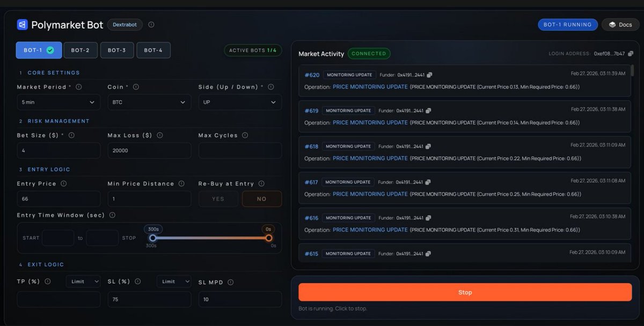Click the Max Loss input field
Viewport: 644px width, 326px height.
pos(149,151)
